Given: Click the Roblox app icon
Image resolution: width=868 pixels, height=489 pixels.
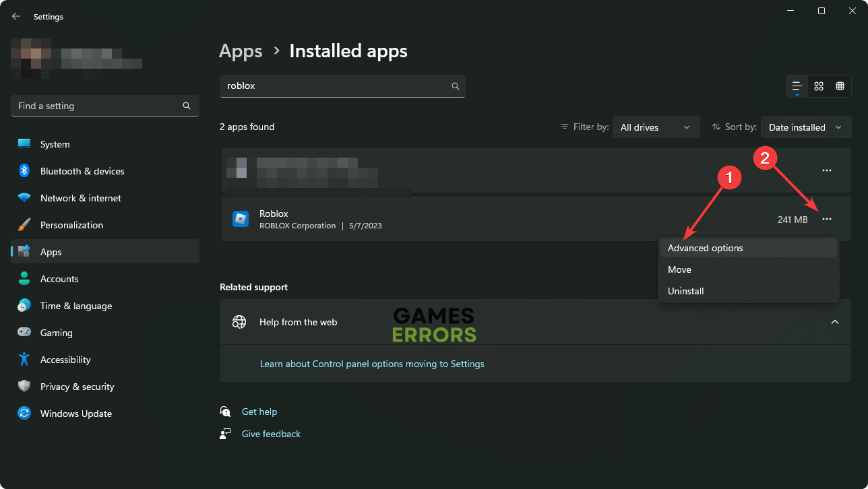Looking at the screenshot, I should coord(241,219).
